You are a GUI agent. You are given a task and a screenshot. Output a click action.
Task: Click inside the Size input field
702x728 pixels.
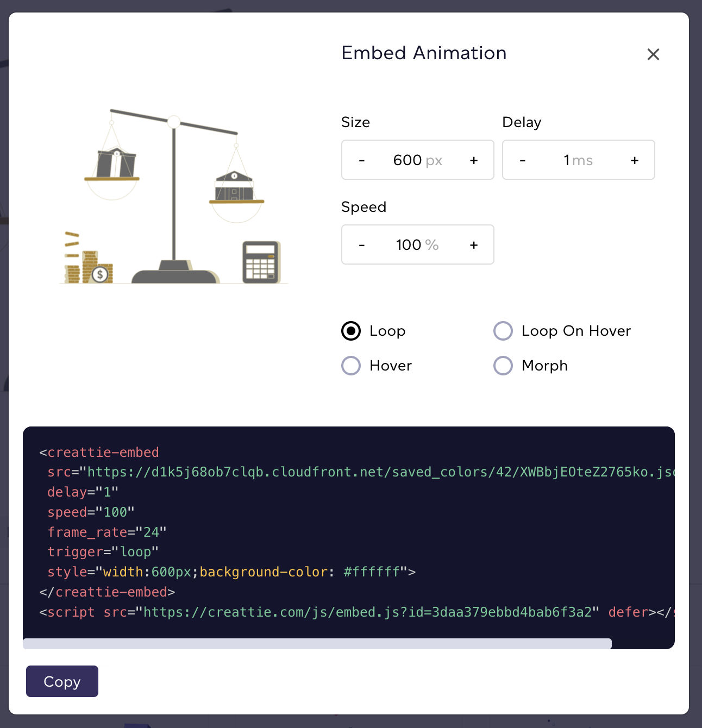(x=417, y=160)
